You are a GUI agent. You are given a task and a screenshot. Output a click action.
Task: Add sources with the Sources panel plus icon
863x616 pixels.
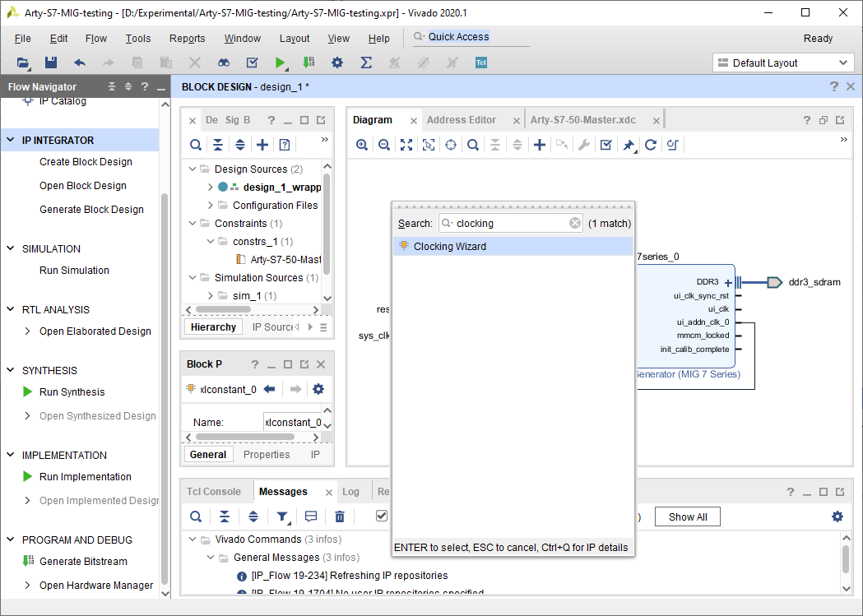tap(262, 145)
